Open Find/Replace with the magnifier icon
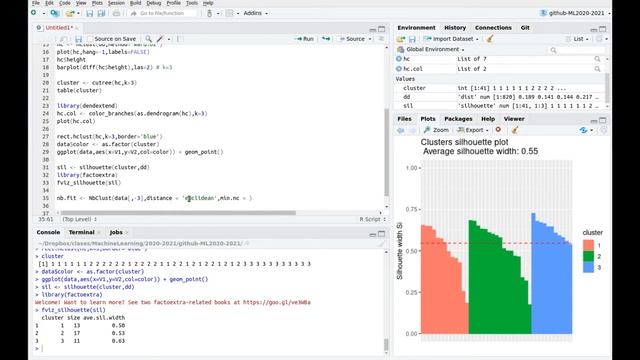Screen dimensions: 640x360 click(149, 39)
